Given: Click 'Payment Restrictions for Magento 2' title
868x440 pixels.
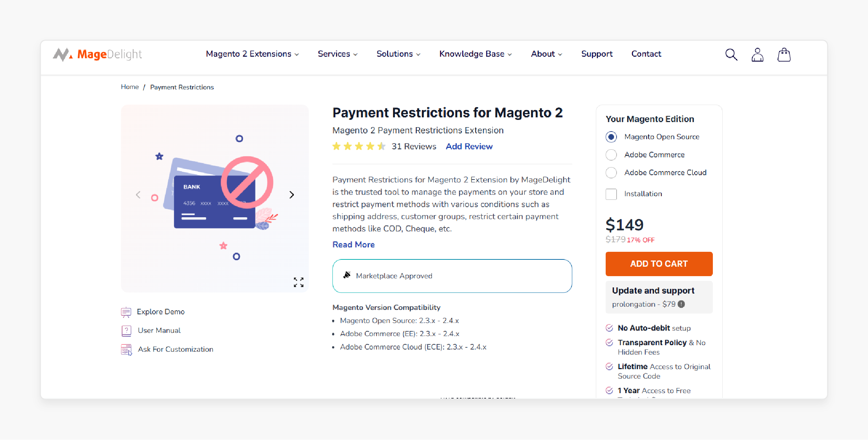Looking at the screenshot, I should [x=448, y=113].
